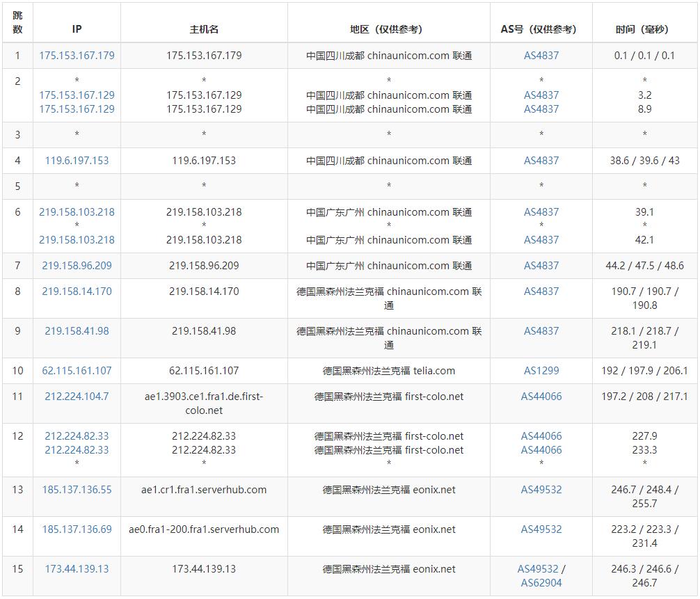This screenshot has width=700, height=599.
Task: Open IP link 219.158.14.170
Action: [77, 291]
